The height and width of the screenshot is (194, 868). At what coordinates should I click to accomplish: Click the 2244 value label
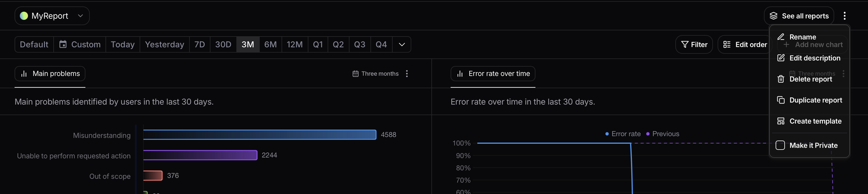pos(269,155)
